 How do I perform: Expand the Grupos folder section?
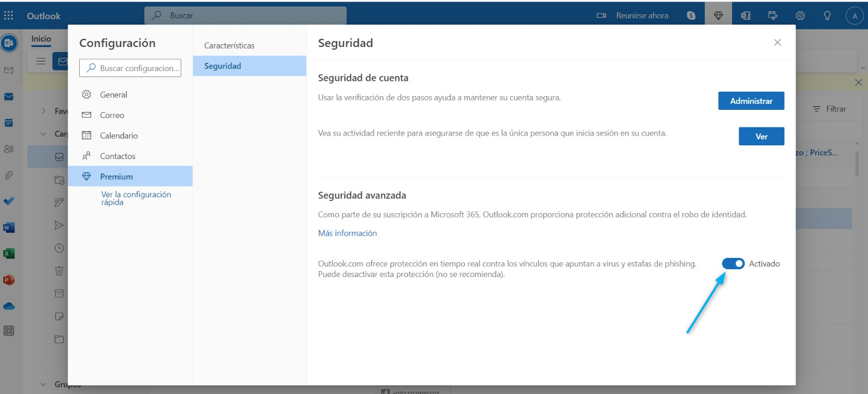44,384
